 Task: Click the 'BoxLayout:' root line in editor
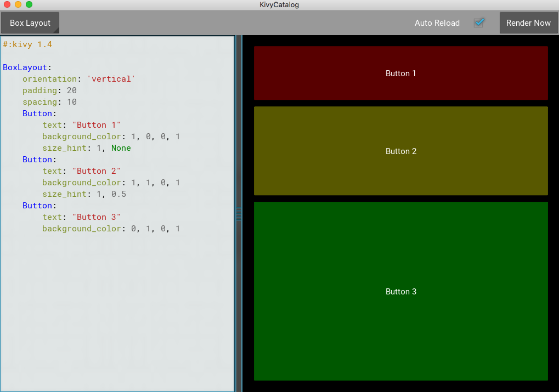(x=26, y=67)
